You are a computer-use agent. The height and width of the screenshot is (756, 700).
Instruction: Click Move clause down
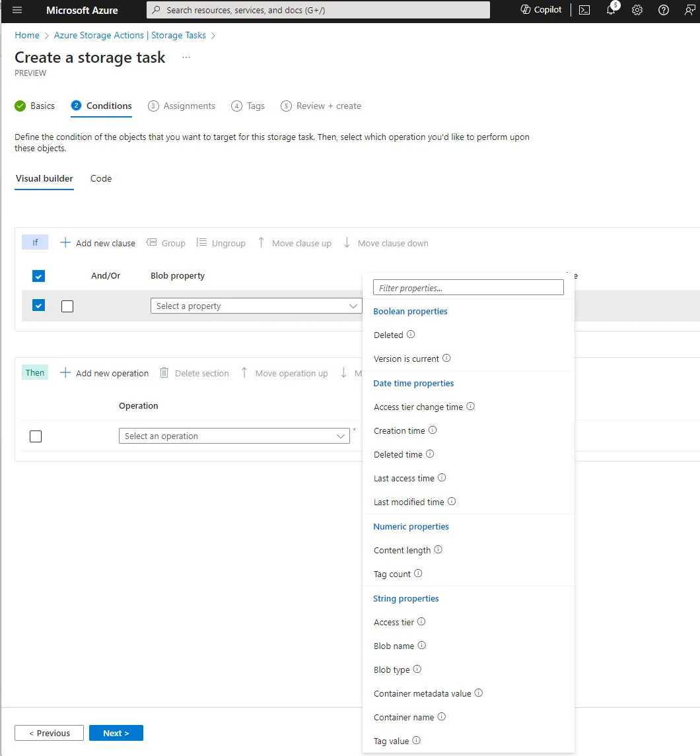386,243
